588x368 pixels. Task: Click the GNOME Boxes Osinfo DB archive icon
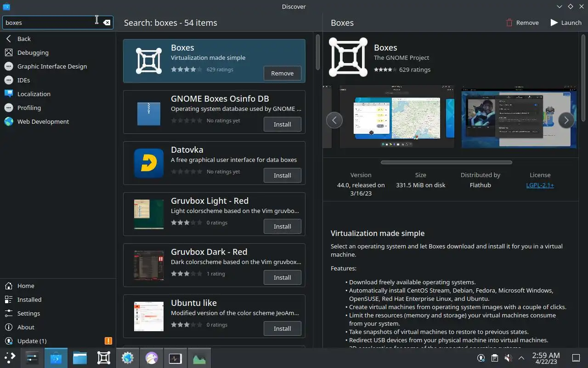click(x=149, y=114)
